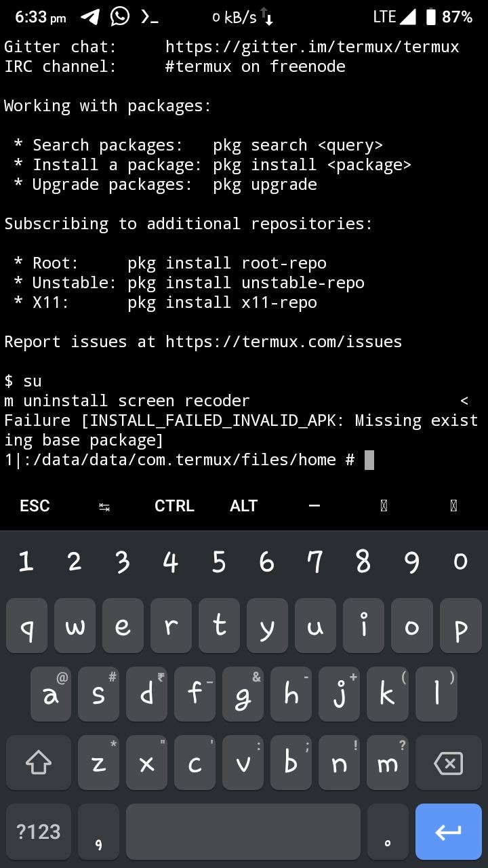Image resolution: width=488 pixels, height=868 pixels.
Task: Switch to ?123 symbols keyboard
Action: [x=39, y=832]
